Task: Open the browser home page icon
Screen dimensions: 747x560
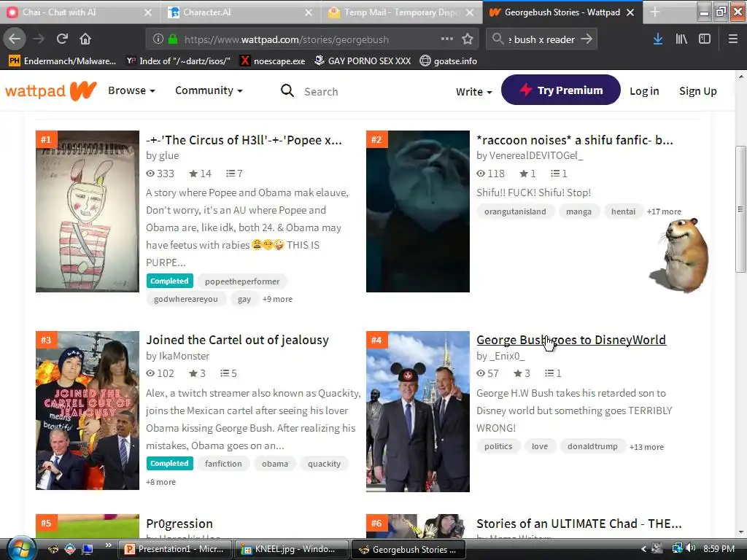Action: 85,39
